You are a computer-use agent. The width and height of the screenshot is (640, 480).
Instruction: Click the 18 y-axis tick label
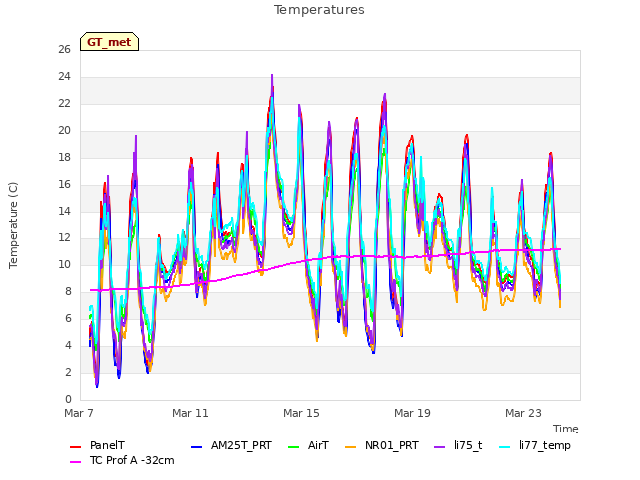[64, 158]
